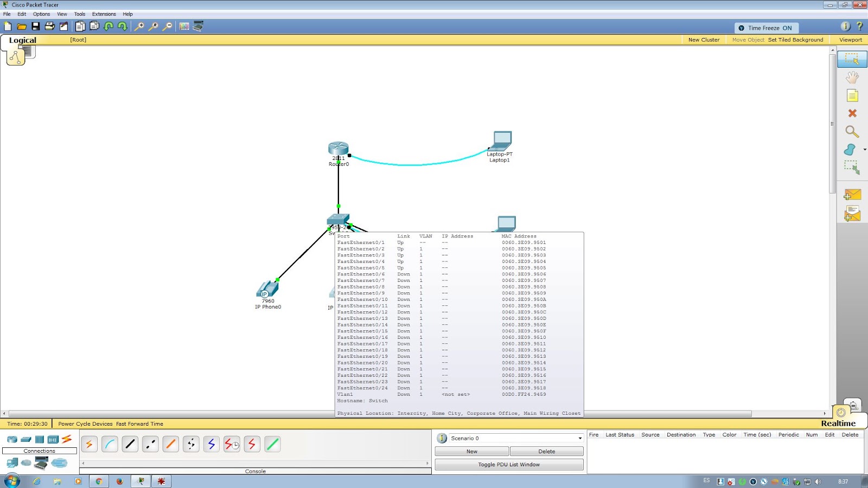Select the Place Note tool
Image resolution: width=868 pixels, height=488 pixels.
[x=852, y=95]
